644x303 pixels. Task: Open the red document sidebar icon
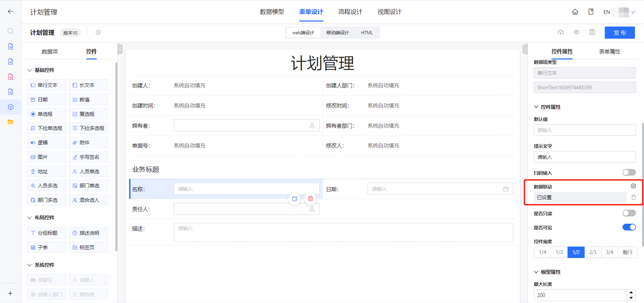point(10,77)
